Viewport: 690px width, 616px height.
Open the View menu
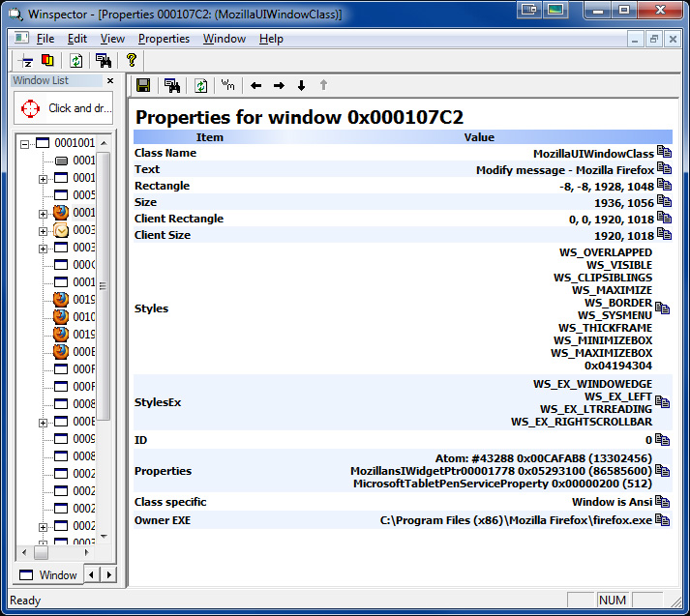coord(112,39)
